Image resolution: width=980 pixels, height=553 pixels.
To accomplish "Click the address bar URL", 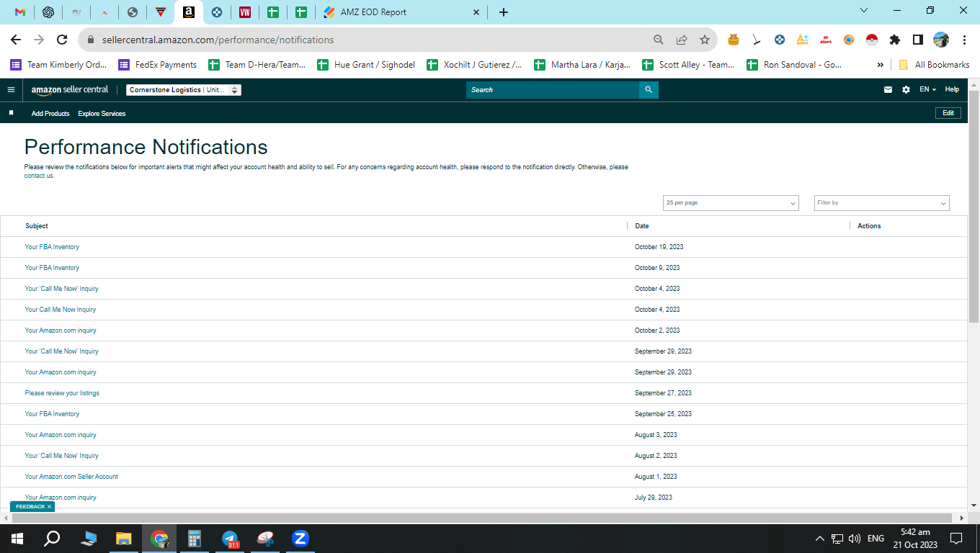I will coord(218,40).
